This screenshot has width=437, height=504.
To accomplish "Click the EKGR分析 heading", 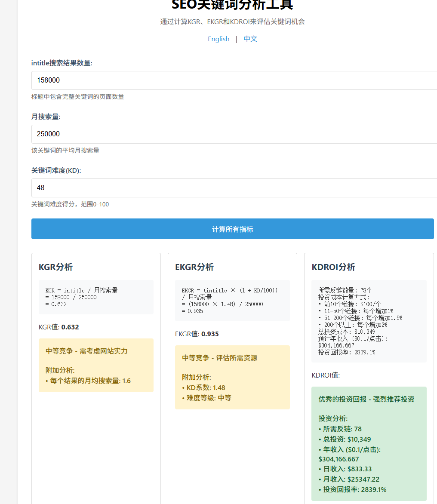I will click(x=194, y=267).
